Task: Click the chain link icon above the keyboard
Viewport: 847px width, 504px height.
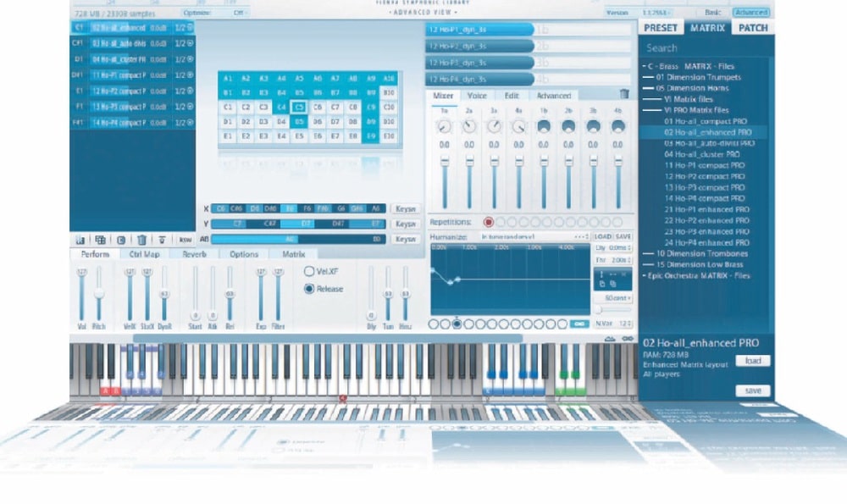Action: [x=627, y=339]
